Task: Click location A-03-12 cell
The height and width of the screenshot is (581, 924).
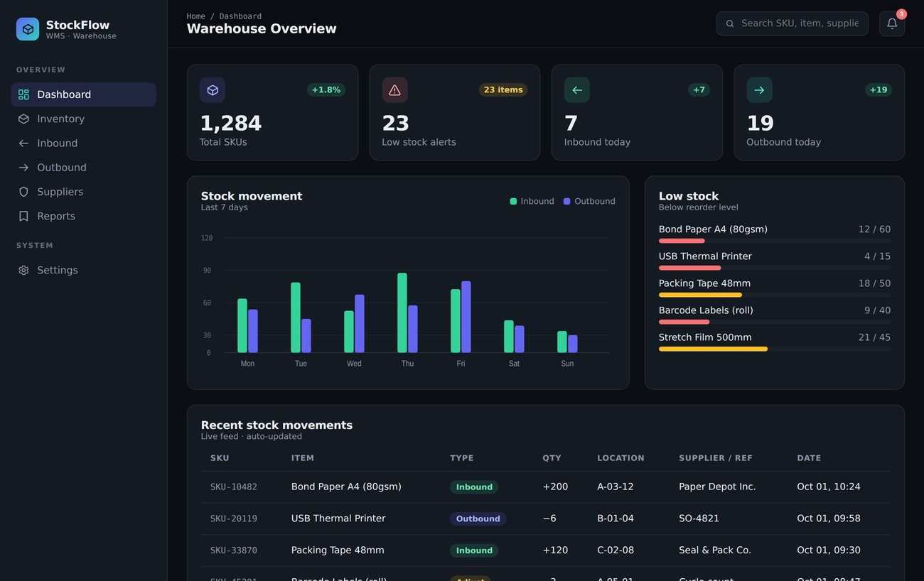Action: point(616,487)
